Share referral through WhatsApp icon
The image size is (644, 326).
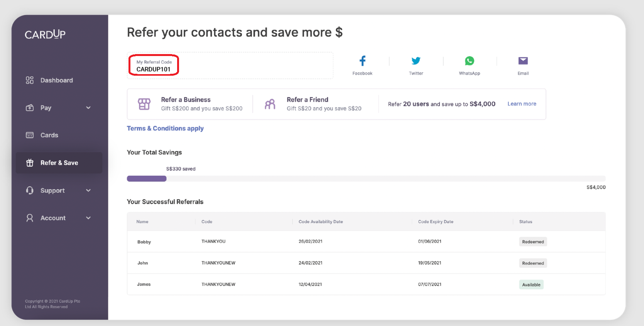[469, 61]
